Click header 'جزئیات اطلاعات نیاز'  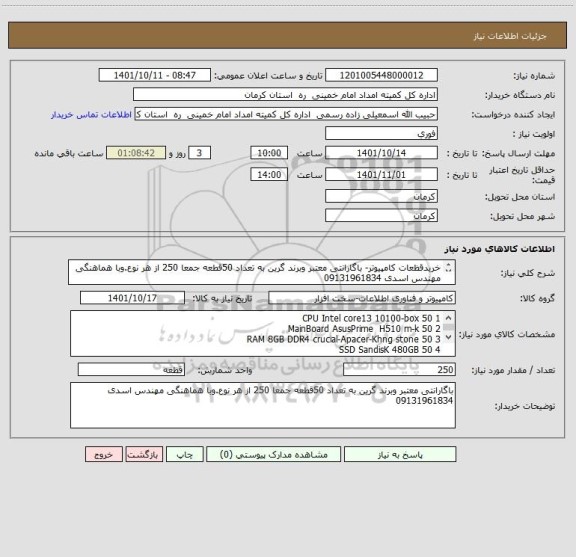510,36
